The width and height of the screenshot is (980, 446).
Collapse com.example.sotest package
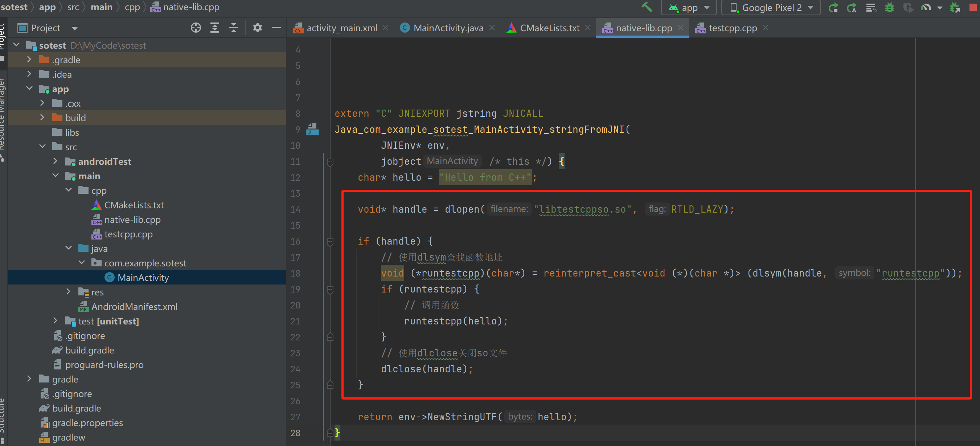pyautogui.click(x=81, y=263)
